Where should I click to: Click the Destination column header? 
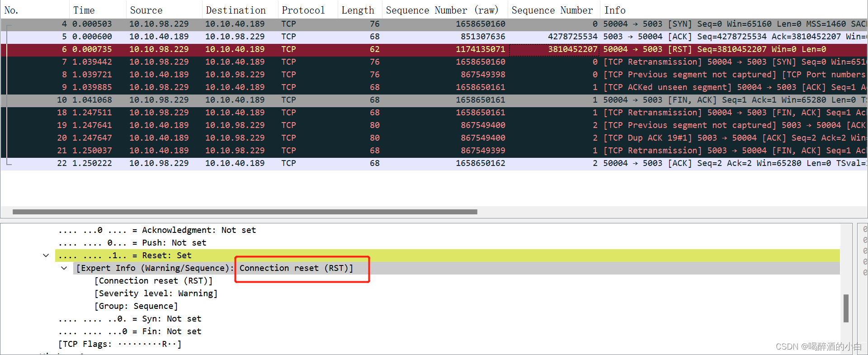click(x=240, y=10)
